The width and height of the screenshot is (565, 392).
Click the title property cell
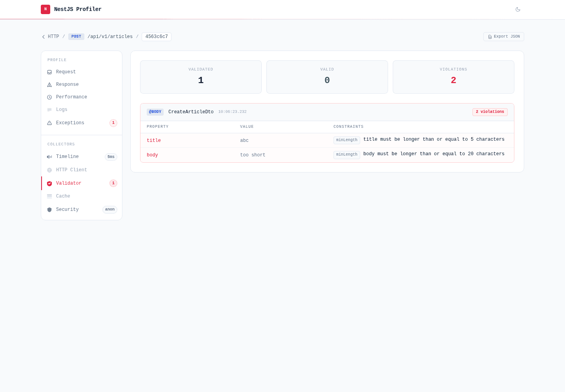[154, 141]
